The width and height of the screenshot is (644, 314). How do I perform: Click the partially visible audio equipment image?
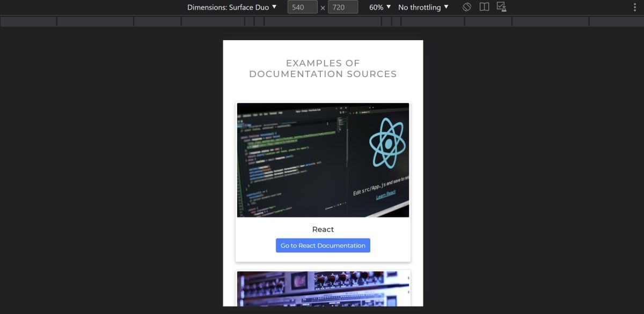[x=323, y=290]
